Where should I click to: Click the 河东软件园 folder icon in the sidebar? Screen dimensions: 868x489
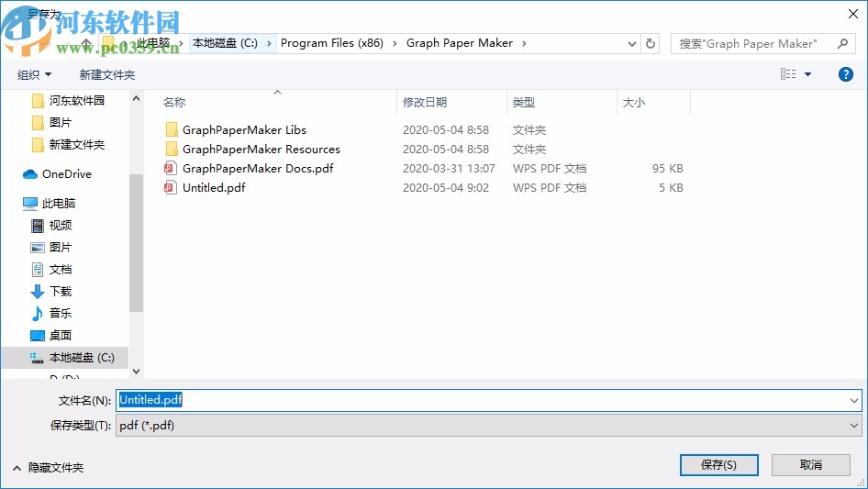[x=38, y=101]
